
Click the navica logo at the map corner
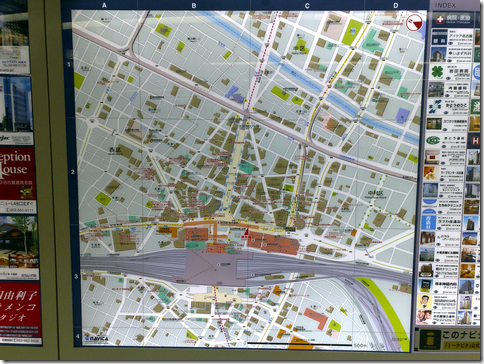click(x=96, y=338)
